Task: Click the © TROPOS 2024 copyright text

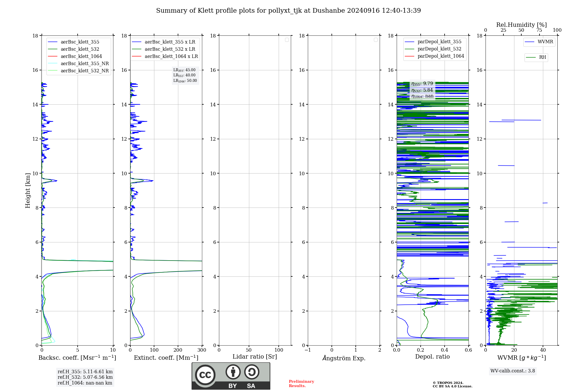Action: [x=448, y=383]
